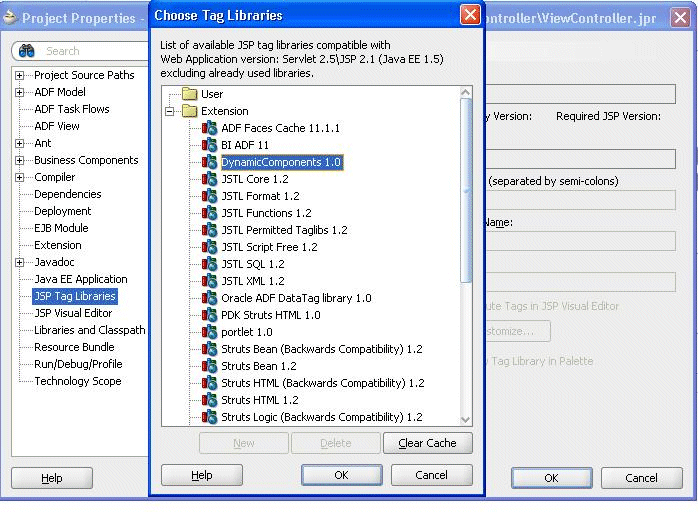Select Struts Bean 1.2 library text
The image size is (698, 512).
click(259, 366)
